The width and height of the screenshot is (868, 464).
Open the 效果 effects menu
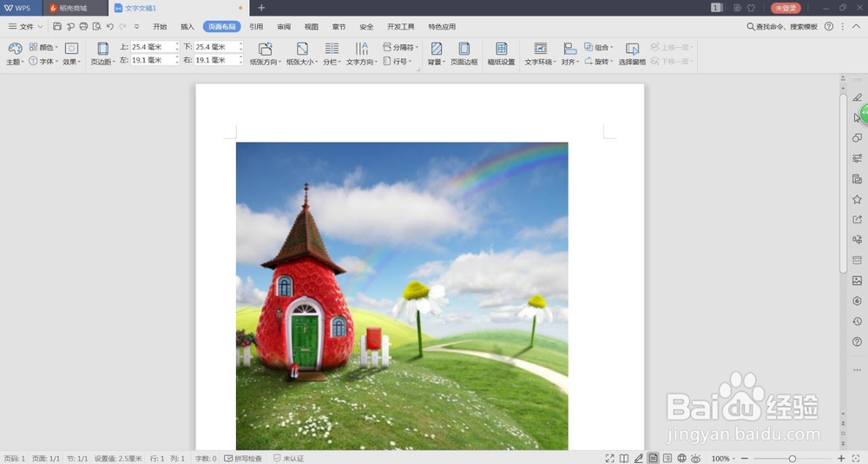(71, 55)
